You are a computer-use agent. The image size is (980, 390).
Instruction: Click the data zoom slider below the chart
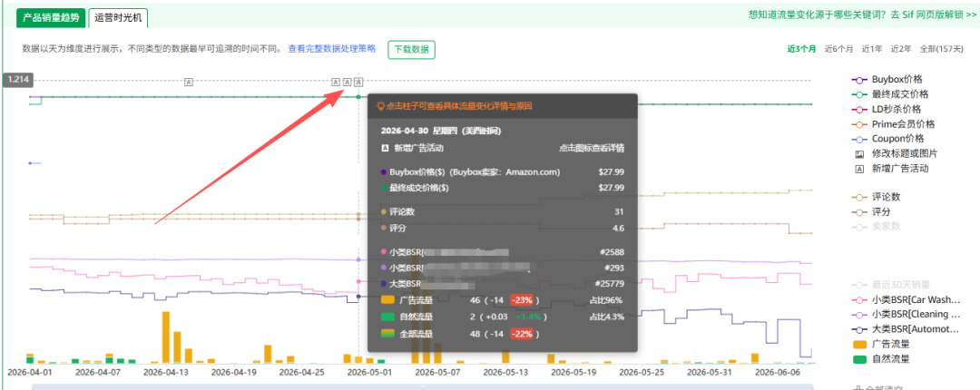422,387
